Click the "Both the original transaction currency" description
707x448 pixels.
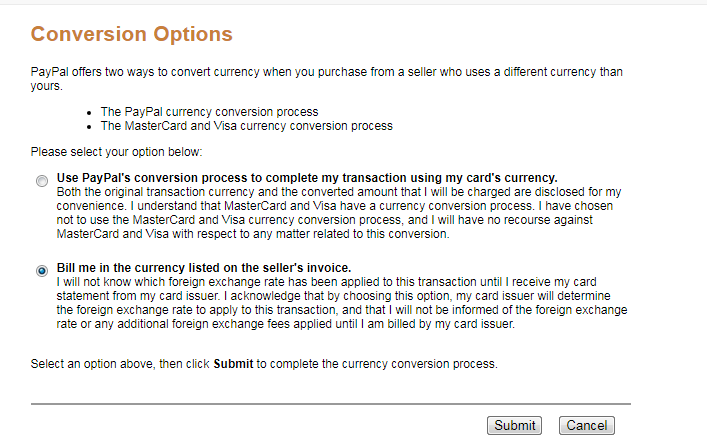pos(339,191)
